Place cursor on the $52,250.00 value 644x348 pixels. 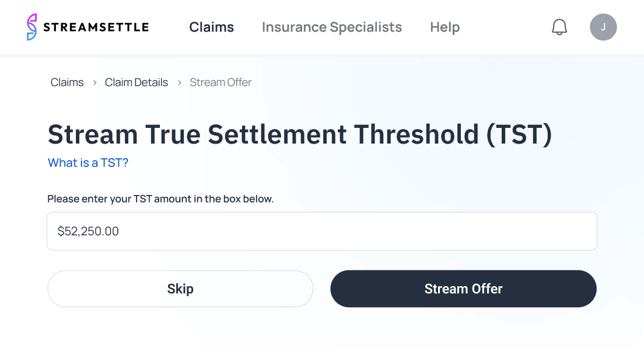click(x=88, y=231)
